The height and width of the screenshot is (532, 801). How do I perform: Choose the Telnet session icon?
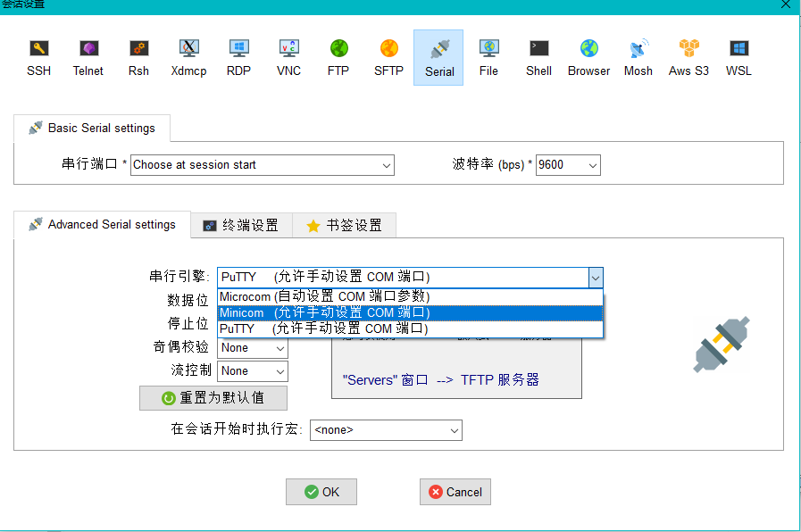tap(88, 57)
